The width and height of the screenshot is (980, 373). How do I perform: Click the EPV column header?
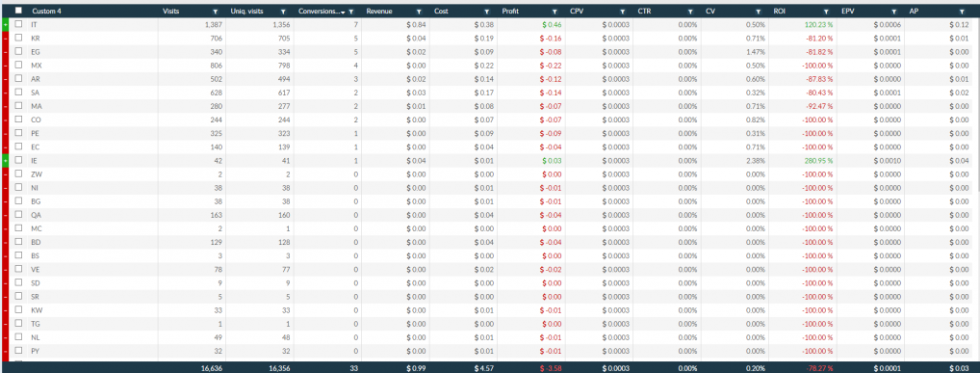coord(847,12)
